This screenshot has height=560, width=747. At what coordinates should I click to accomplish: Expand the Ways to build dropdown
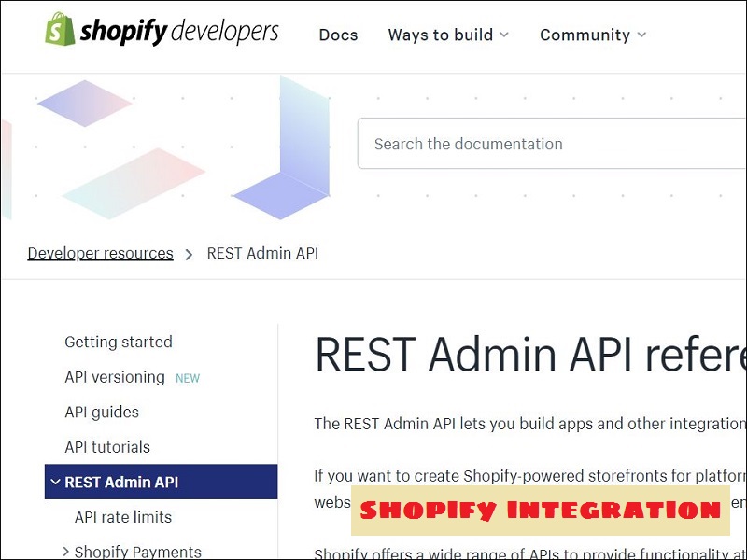pos(448,35)
